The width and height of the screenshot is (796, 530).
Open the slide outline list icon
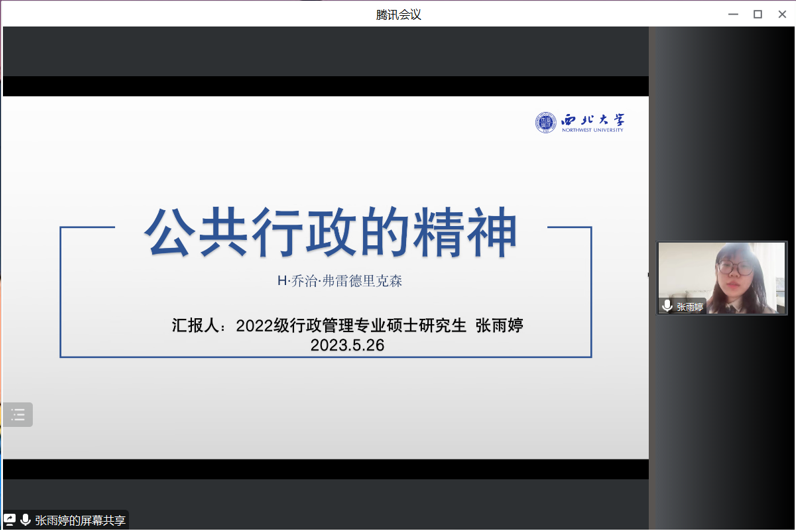[x=18, y=414]
